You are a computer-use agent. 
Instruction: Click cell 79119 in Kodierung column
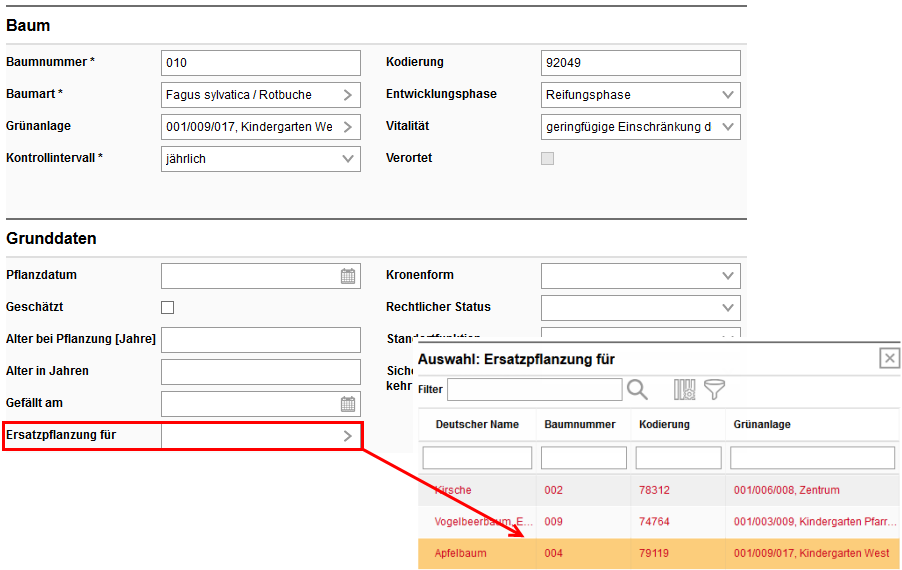point(654,553)
